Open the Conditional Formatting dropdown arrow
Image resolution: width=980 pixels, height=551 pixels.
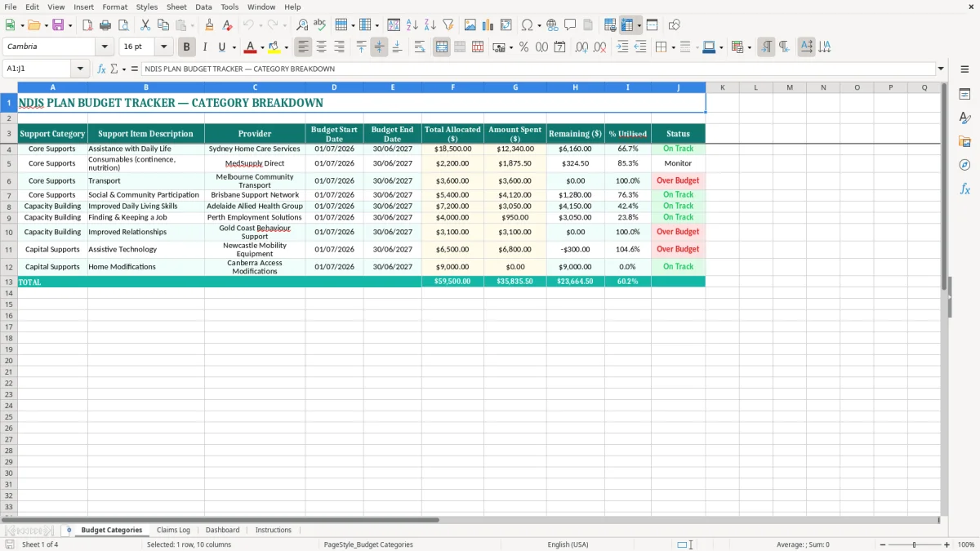[749, 47]
